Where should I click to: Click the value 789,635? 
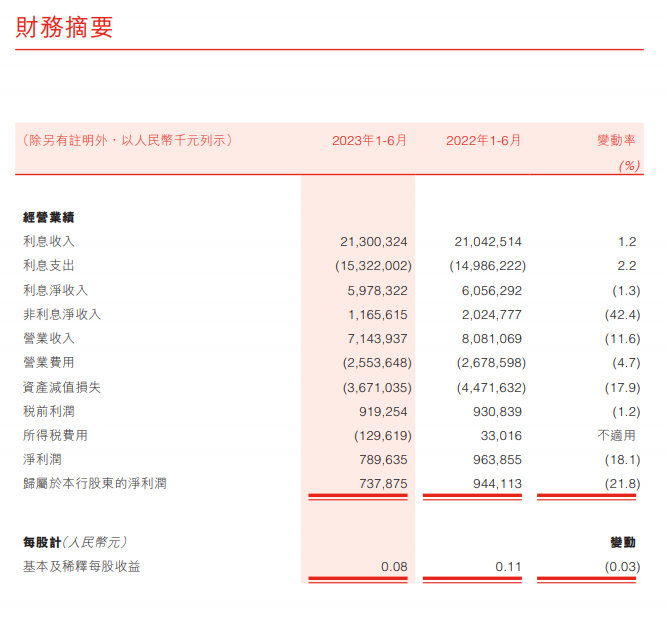383,460
